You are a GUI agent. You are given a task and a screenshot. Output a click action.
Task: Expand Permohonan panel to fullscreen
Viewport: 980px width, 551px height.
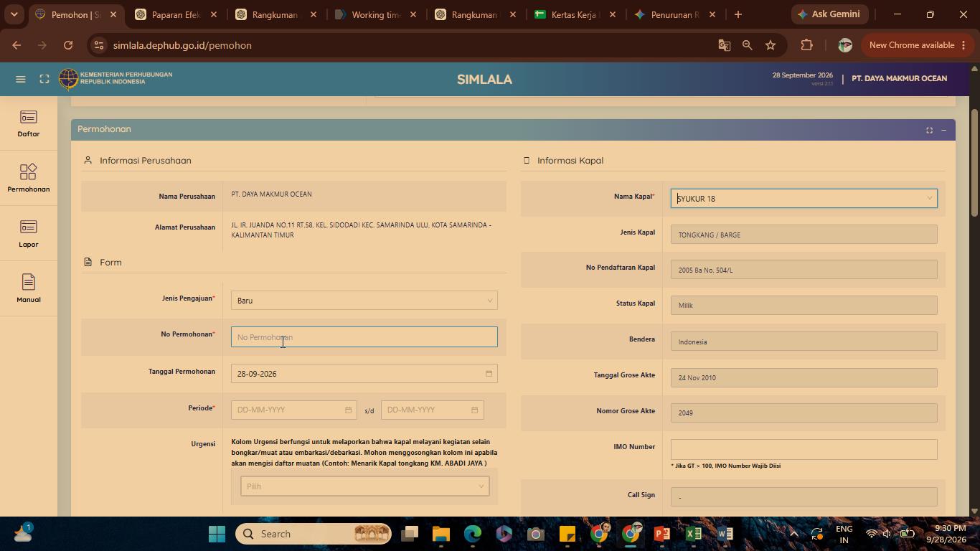click(929, 130)
